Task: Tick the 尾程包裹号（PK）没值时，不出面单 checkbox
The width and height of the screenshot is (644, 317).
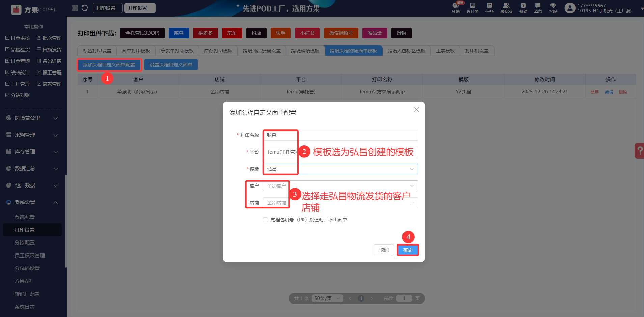Action: [x=265, y=220]
